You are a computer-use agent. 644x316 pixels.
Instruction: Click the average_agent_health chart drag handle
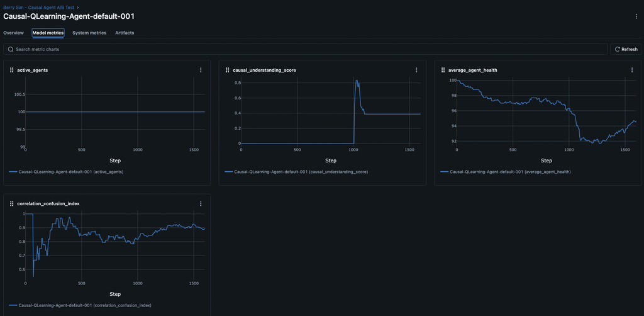pyautogui.click(x=443, y=70)
